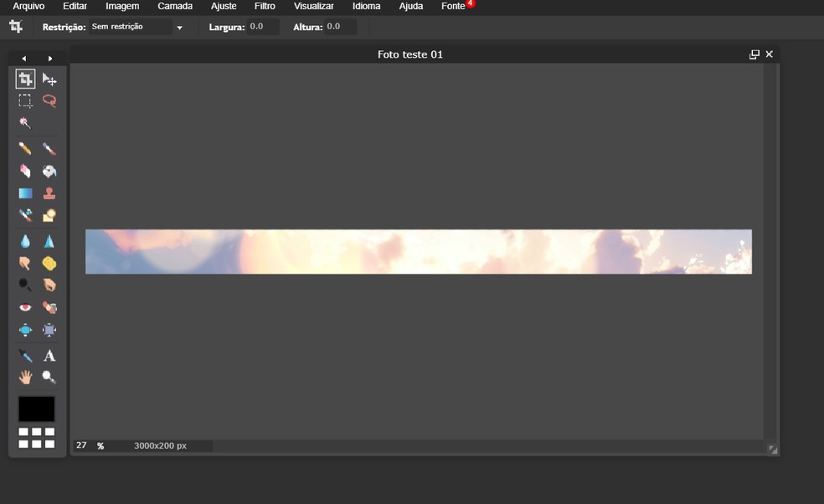Select the Smudge finger tool
The image size is (824, 504).
(x=25, y=263)
